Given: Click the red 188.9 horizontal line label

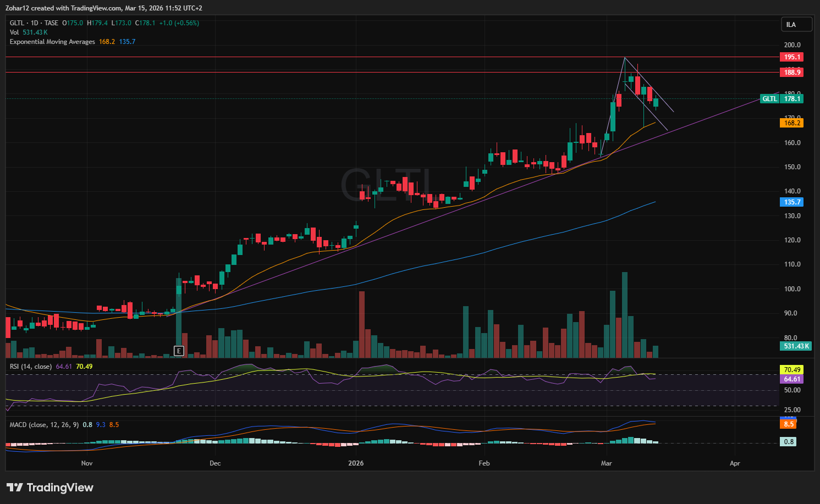Looking at the screenshot, I should click(791, 73).
